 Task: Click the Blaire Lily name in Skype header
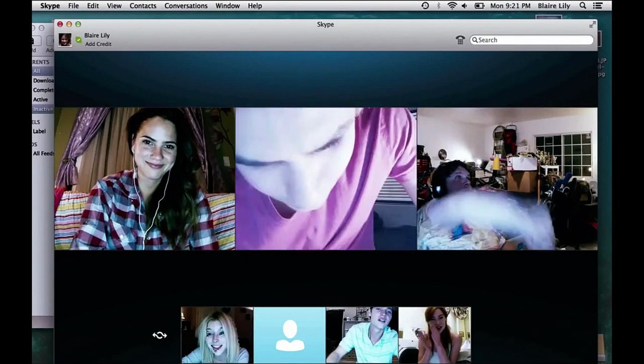(x=97, y=35)
